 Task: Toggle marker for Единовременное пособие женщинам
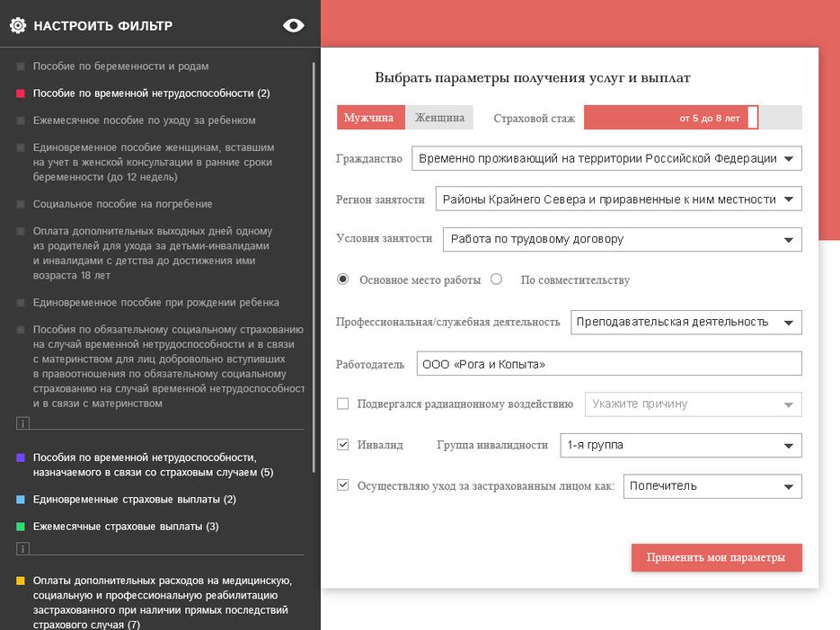(21, 147)
